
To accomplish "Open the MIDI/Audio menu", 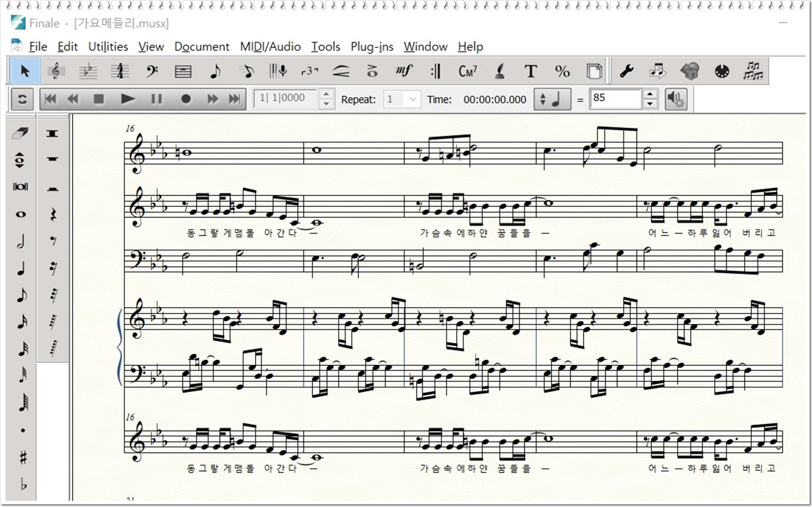I will [270, 47].
